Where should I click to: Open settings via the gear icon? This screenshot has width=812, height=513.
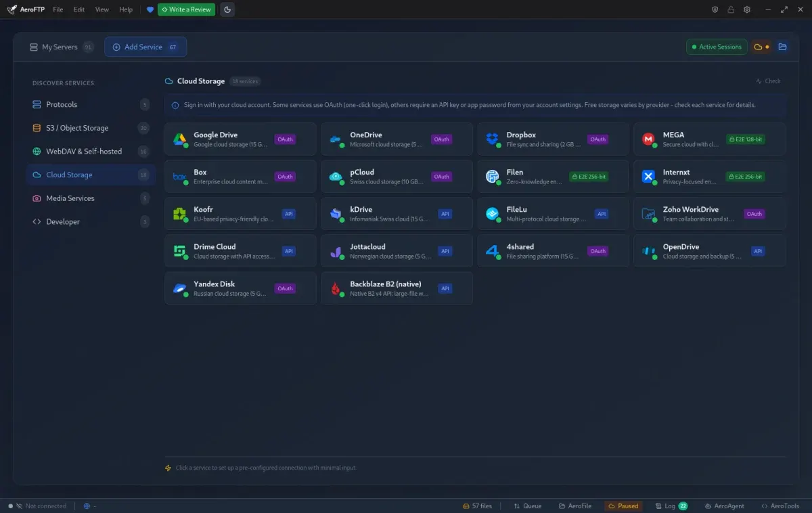tap(747, 9)
